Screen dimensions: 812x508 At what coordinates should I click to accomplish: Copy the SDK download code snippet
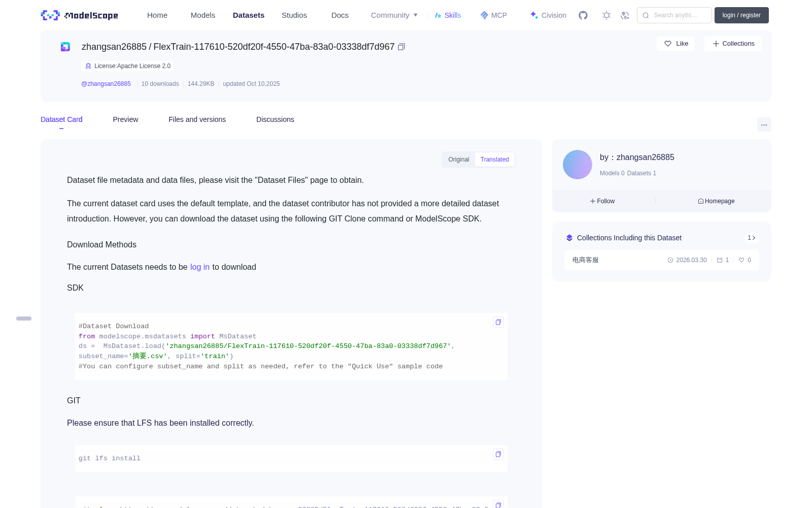point(498,322)
